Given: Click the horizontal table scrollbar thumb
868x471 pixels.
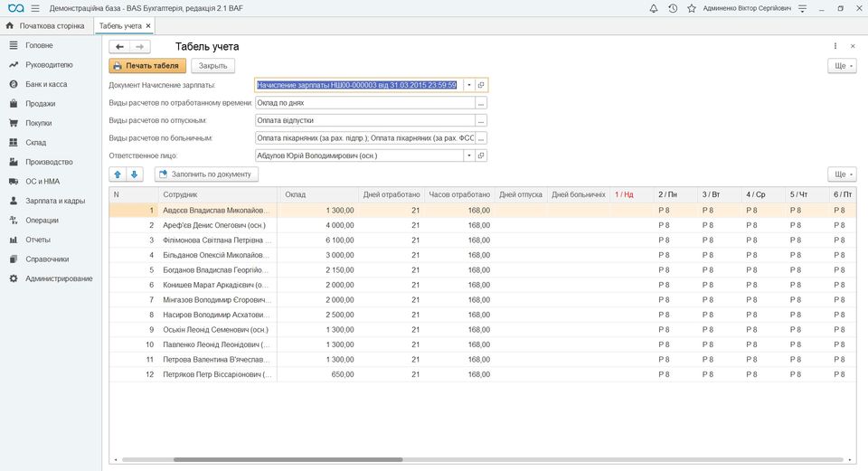Looking at the screenshot, I should coord(288,459).
